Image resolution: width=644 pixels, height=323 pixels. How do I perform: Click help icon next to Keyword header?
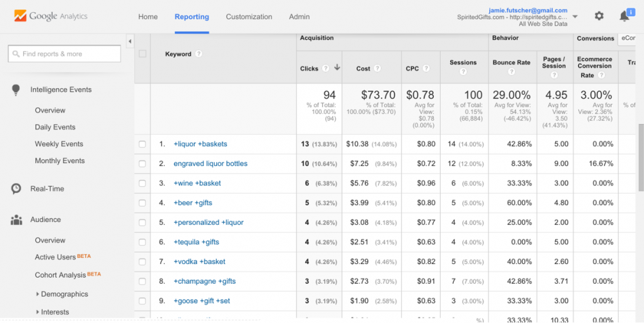pos(199,54)
